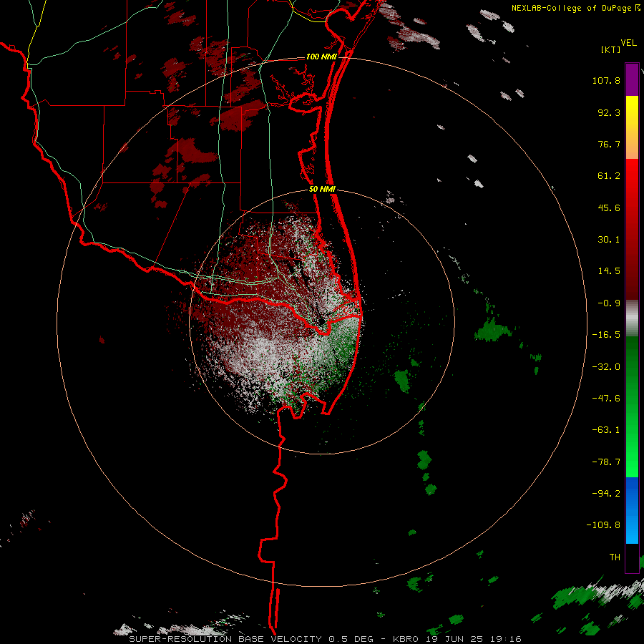Click the [KT] units label
The image size is (644, 644).
(x=610, y=49)
